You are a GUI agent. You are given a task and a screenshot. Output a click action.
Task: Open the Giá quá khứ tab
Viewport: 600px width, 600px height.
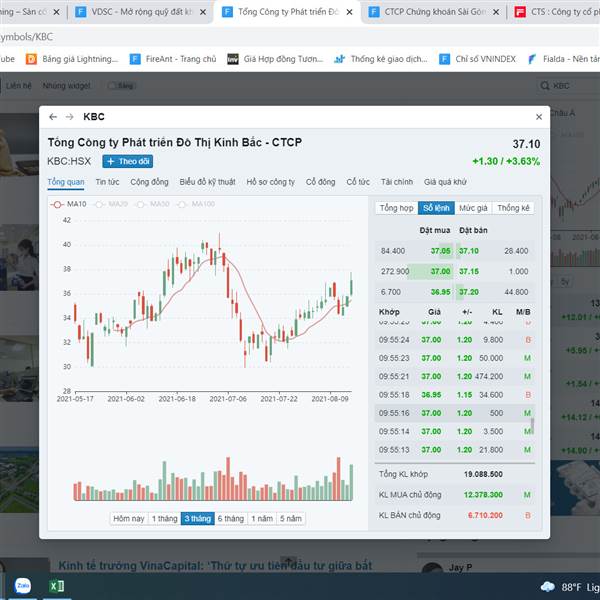pos(445,182)
